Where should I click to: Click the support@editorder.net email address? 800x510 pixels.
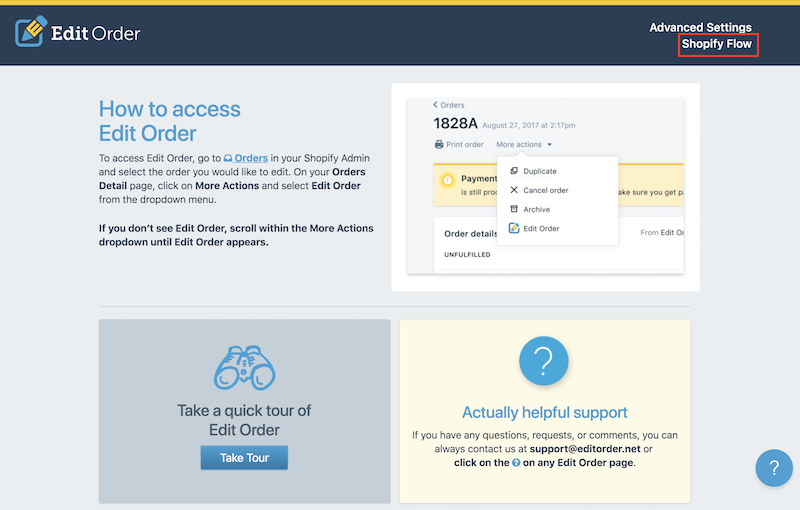pyautogui.click(x=585, y=449)
